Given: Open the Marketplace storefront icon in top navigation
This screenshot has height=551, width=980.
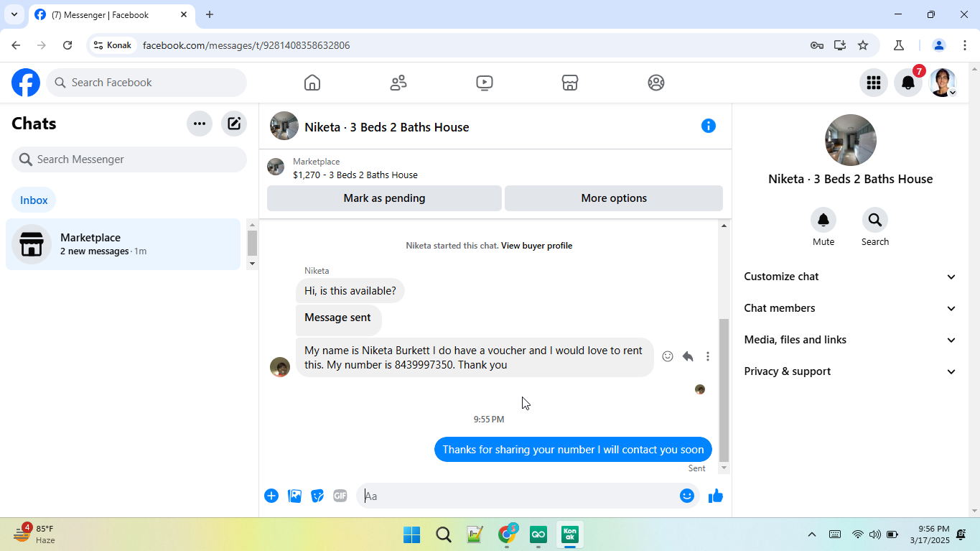Looking at the screenshot, I should (570, 83).
